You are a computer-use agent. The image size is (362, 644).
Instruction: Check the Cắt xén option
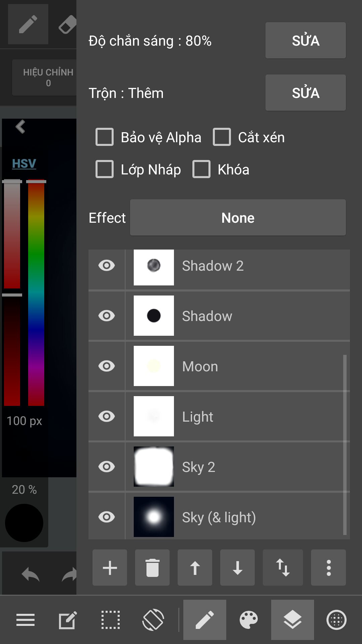(222, 137)
